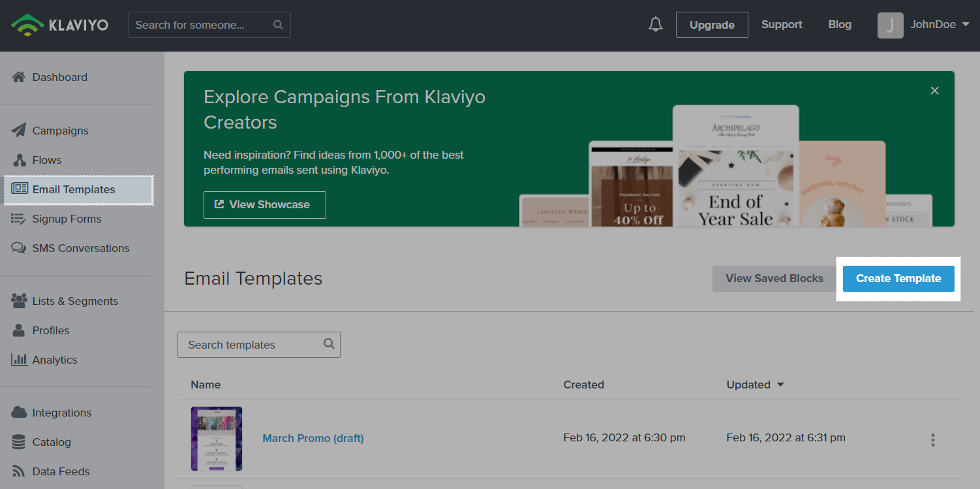Click updated date Feb 16, 2022 at 6:31 pm

786,438
